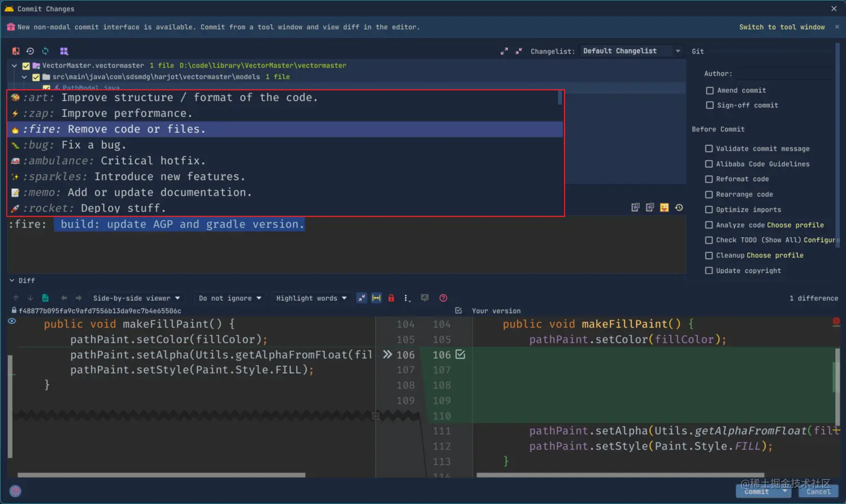Click the red help question mark icon
The height and width of the screenshot is (504, 846).
443,298
